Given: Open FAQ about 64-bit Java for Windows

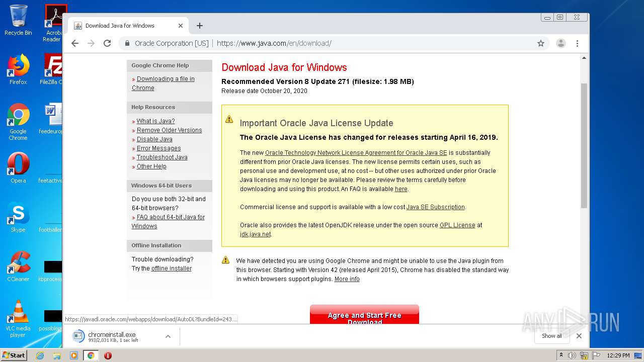Looking at the screenshot, I should point(168,222).
